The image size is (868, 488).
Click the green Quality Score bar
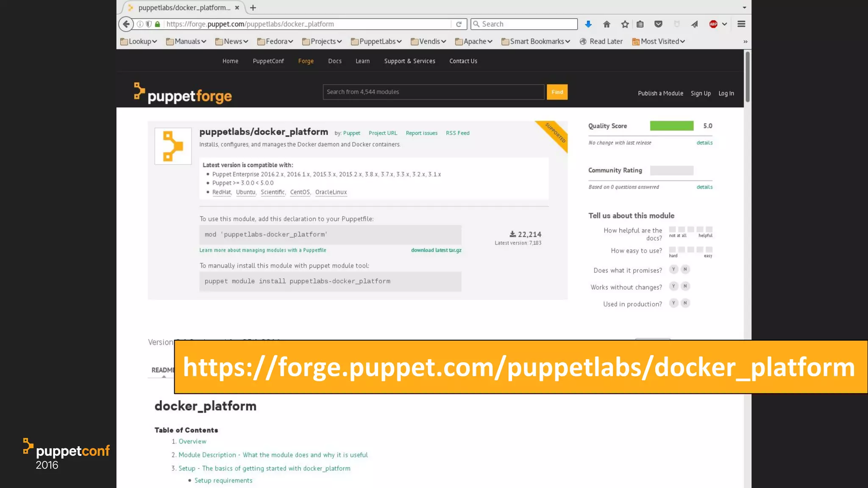click(x=672, y=126)
